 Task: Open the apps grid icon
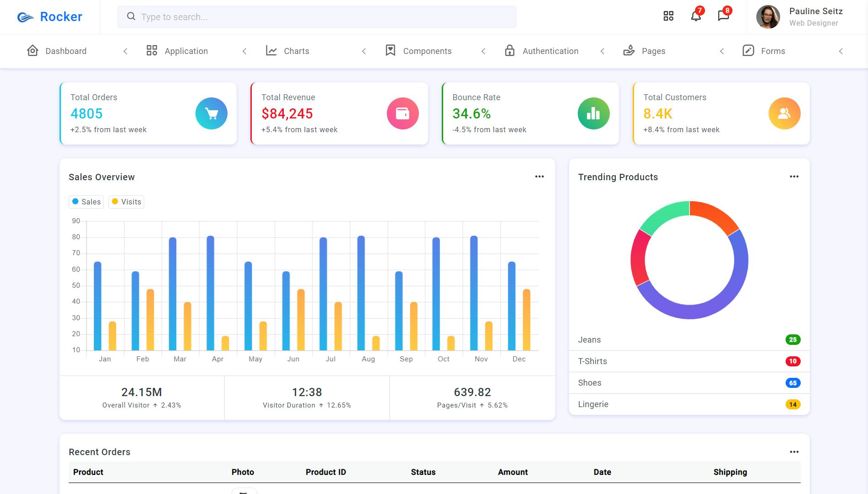pos(668,16)
